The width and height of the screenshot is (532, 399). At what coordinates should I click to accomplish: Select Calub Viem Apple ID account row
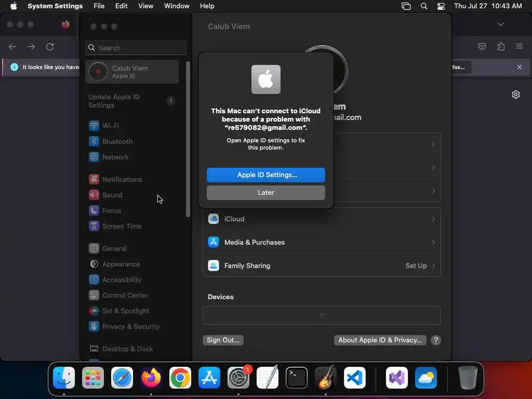[x=132, y=72]
